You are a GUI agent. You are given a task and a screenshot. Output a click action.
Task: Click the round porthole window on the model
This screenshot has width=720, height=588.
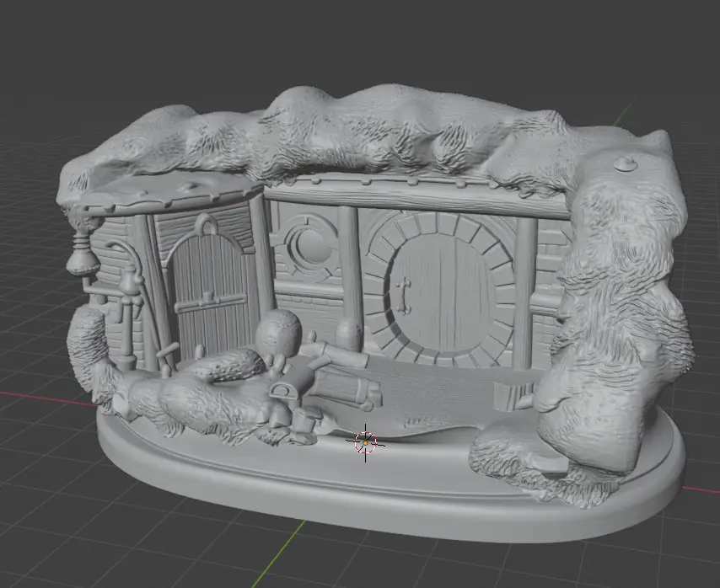pos(310,246)
